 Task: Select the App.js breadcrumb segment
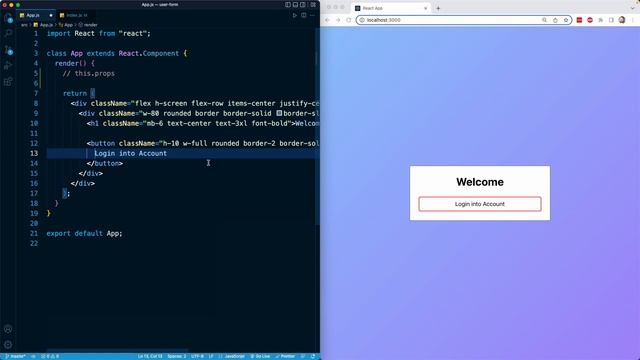[x=43, y=25]
